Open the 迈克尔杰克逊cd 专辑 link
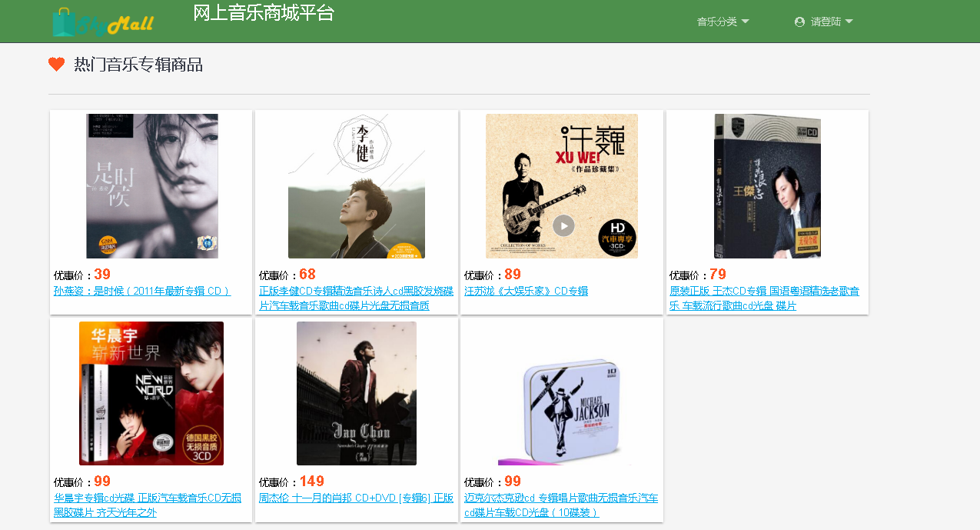Screen dimensions: 980x530 pyautogui.click(x=561, y=505)
